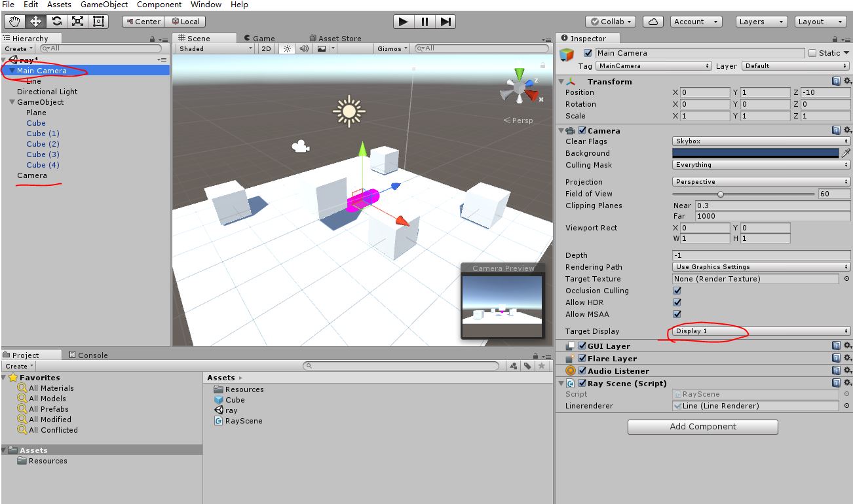The height and width of the screenshot is (504, 853).
Task: Toggle the Center pivot button
Action: coord(143,22)
